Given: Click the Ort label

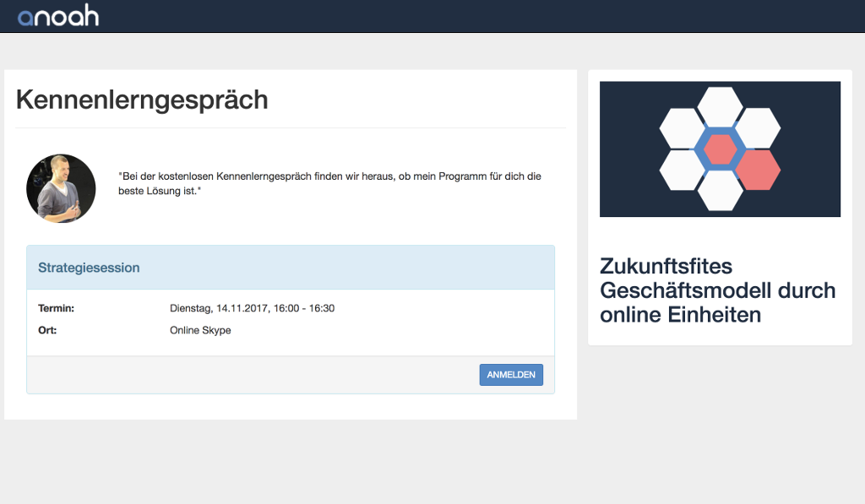Looking at the screenshot, I should tap(47, 330).
